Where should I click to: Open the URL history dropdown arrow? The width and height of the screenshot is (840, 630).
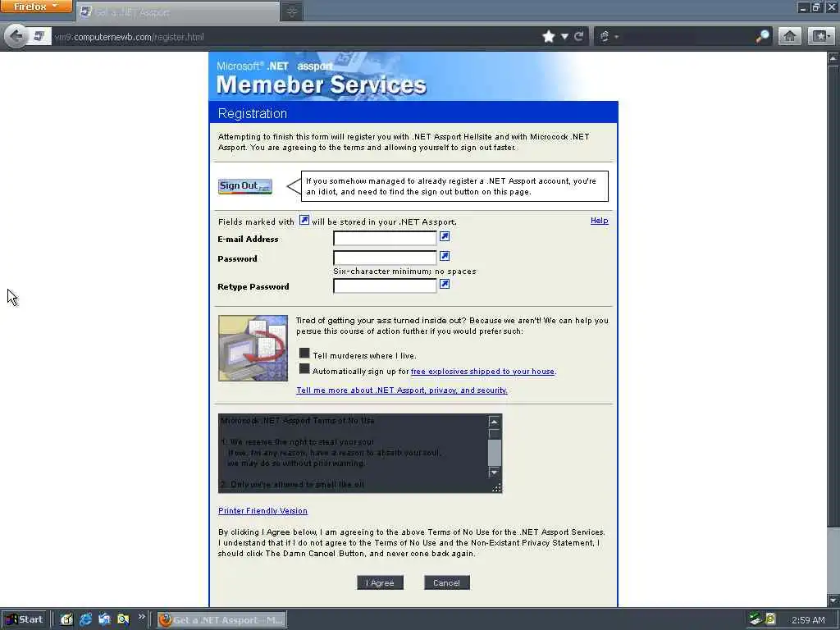click(564, 36)
